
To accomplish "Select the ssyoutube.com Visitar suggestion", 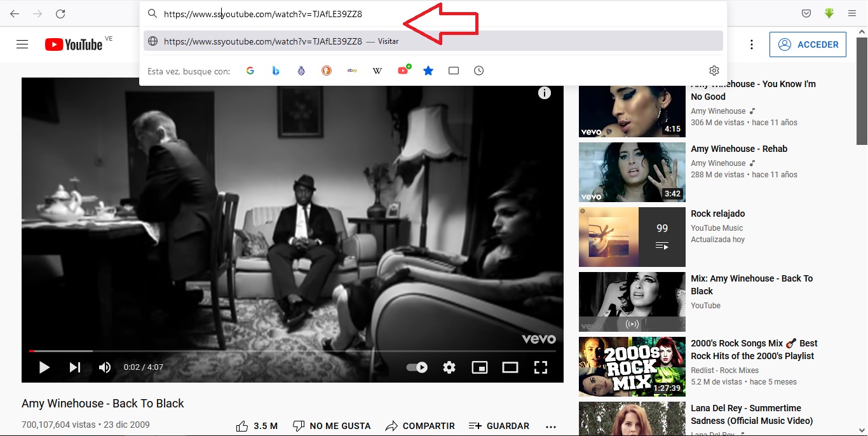I will (x=433, y=41).
